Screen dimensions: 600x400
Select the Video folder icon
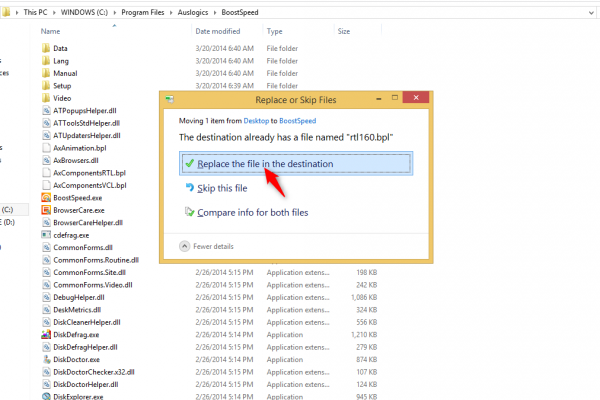46,98
